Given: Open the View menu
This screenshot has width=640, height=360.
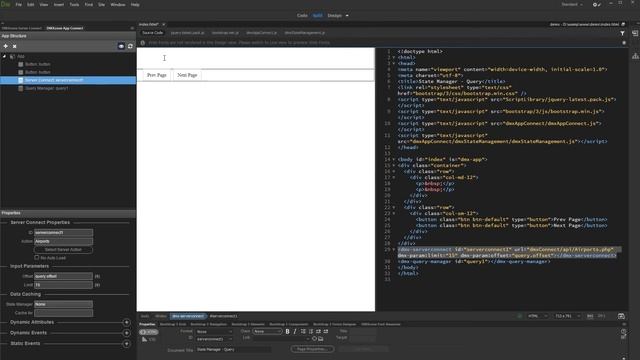Looking at the screenshot, I should pyautogui.click(x=44, y=4).
